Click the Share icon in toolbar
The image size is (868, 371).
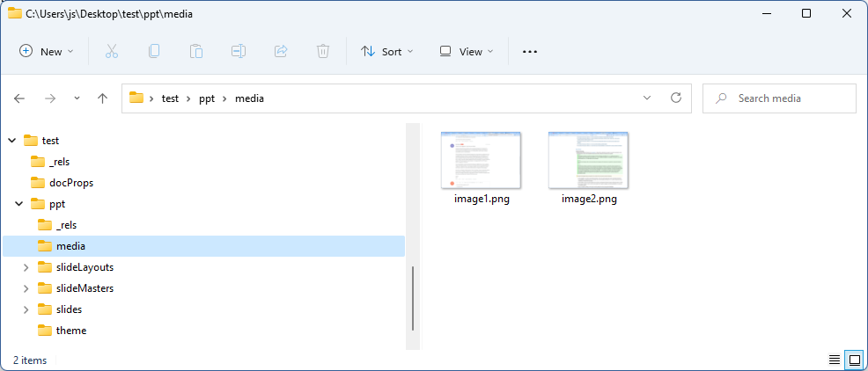pos(281,51)
